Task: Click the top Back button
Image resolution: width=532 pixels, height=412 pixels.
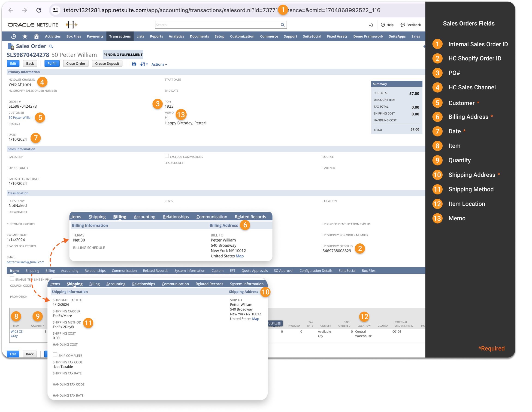Action: (x=30, y=64)
